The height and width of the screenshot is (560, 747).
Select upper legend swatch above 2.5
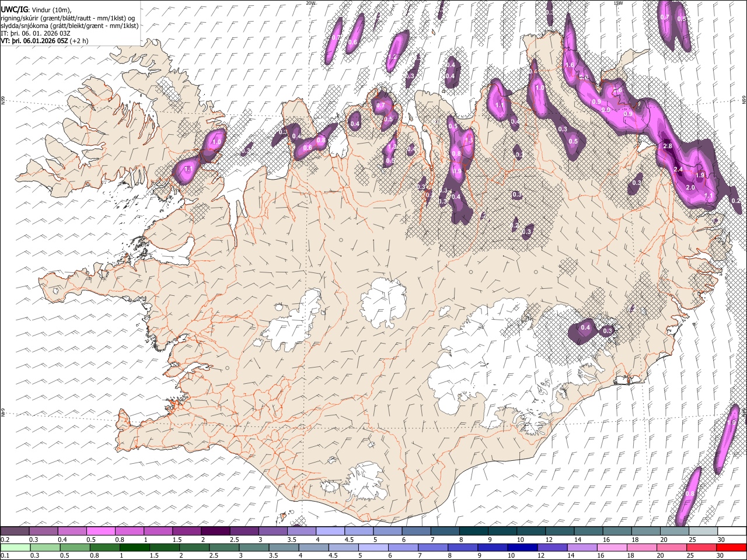tap(243, 531)
